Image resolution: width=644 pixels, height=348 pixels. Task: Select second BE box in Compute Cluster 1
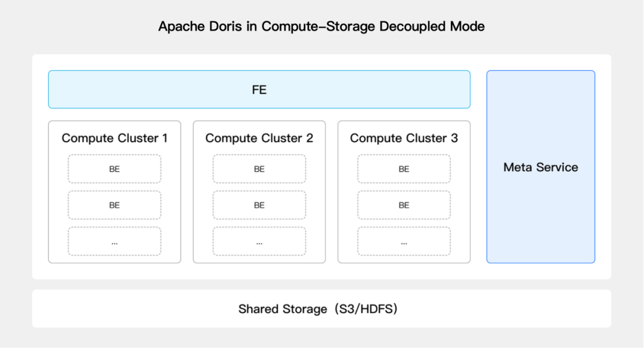pos(114,205)
